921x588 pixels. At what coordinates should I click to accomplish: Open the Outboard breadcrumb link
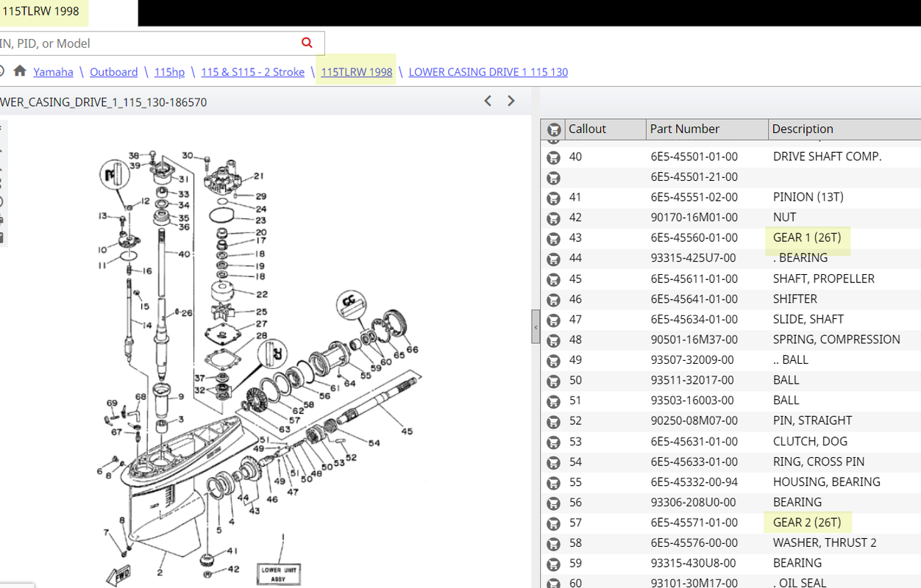coord(114,71)
